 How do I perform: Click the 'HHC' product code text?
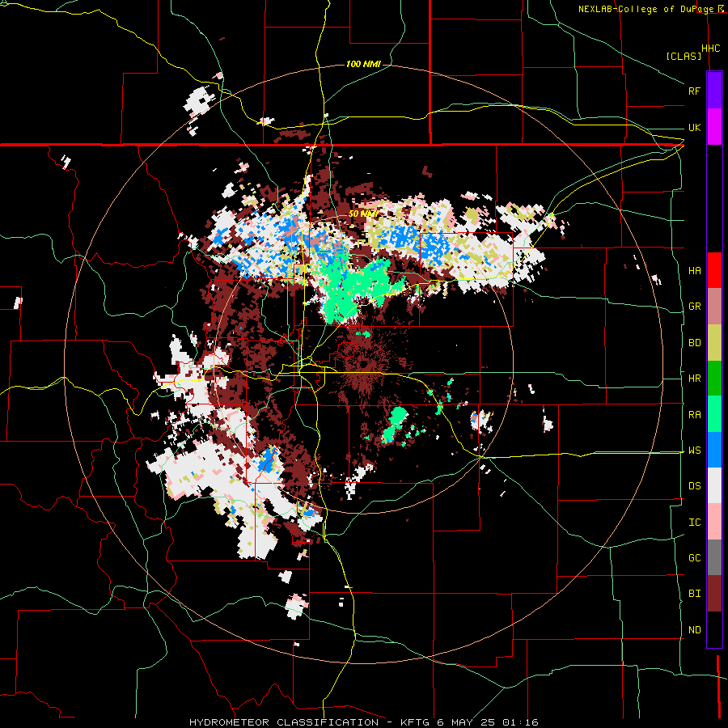pyautogui.click(x=710, y=48)
